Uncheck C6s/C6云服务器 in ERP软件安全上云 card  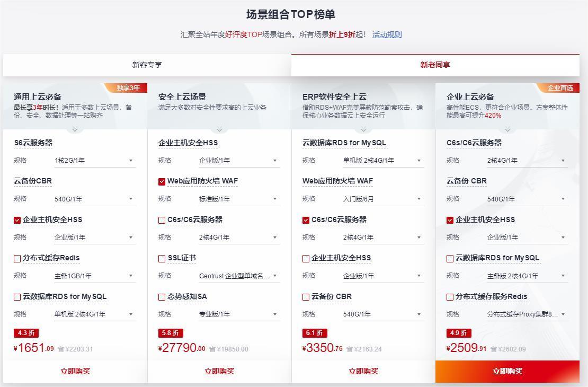click(306, 221)
